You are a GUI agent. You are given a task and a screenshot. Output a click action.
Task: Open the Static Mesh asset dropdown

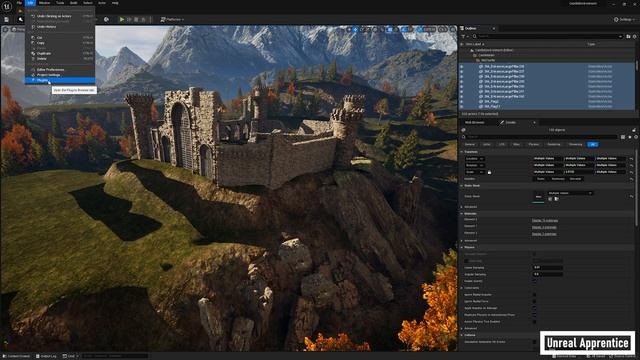pyautogui.click(x=570, y=193)
